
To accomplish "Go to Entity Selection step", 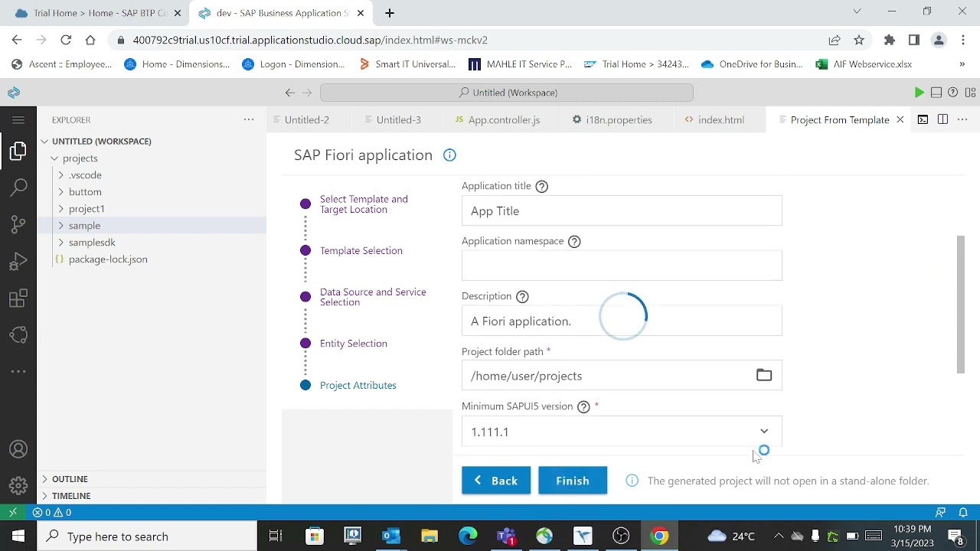I will [354, 344].
